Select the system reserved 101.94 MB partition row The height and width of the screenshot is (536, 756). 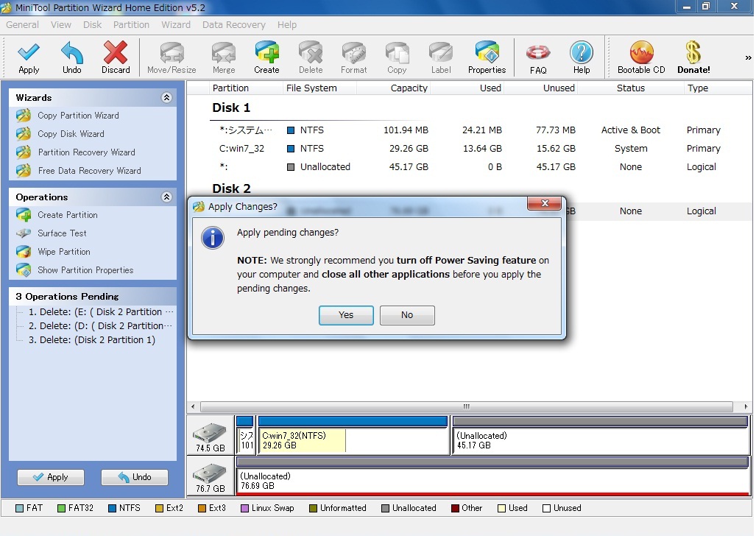(x=470, y=130)
